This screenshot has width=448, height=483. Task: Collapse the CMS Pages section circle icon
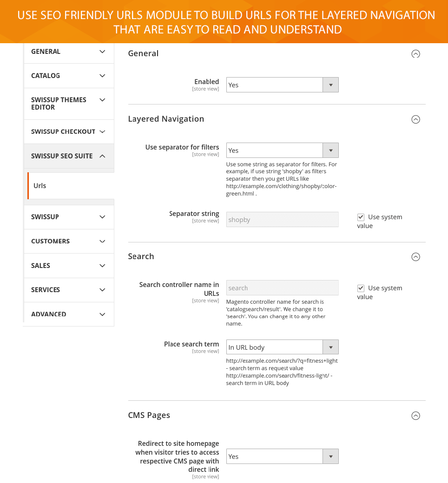(415, 416)
